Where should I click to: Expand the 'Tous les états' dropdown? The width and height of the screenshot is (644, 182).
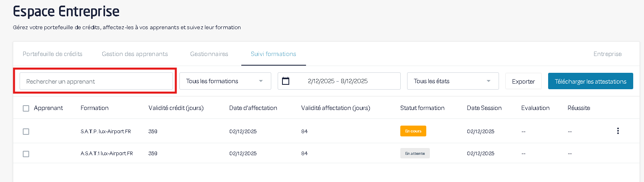tap(453, 81)
